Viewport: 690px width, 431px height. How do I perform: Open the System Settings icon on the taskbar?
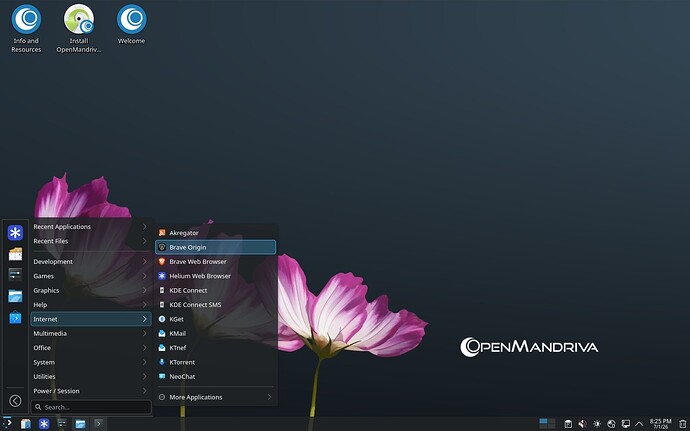pyautogui.click(x=62, y=424)
